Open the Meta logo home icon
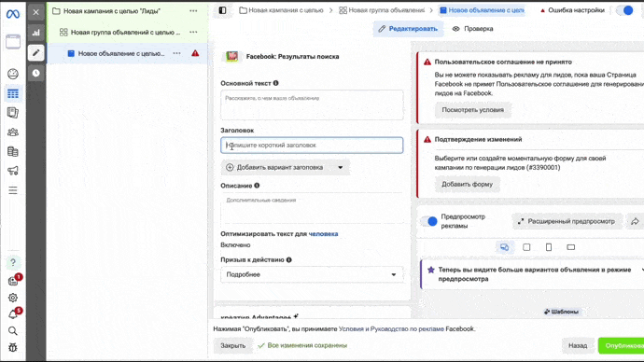The height and width of the screenshot is (362, 644). [13, 14]
